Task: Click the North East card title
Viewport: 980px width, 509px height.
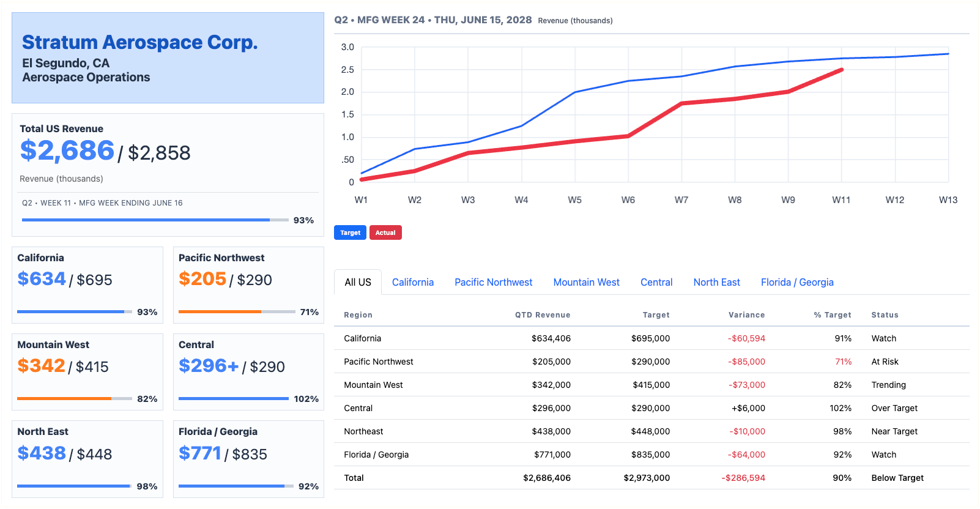Action: click(x=43, y=431)
